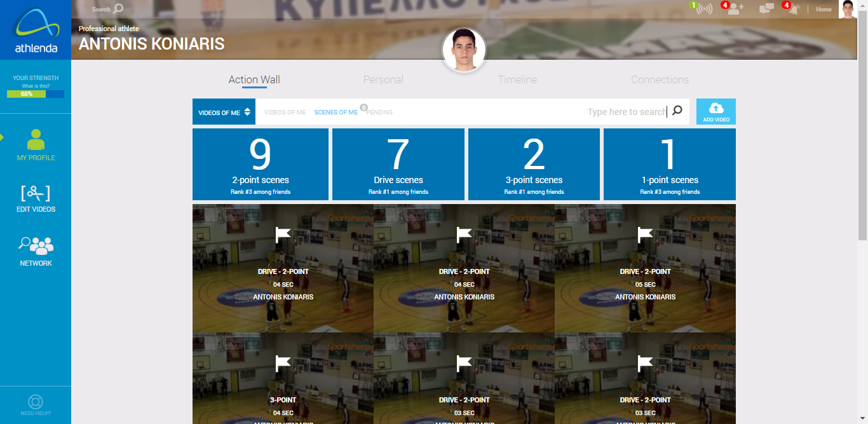Click the search magnifier in video filter bar
Image resolution: width=868 pixels, height=424 pixels.
[x=677, y=111]
